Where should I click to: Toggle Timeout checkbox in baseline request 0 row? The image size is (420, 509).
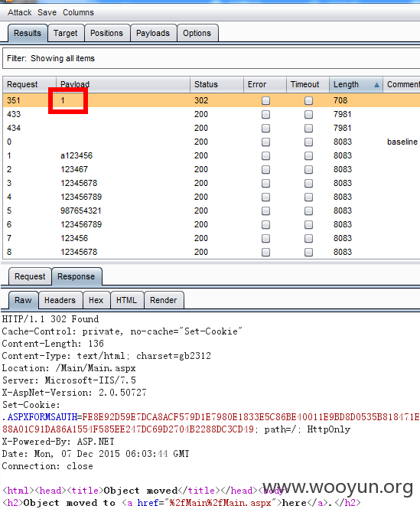coord(308,142)
